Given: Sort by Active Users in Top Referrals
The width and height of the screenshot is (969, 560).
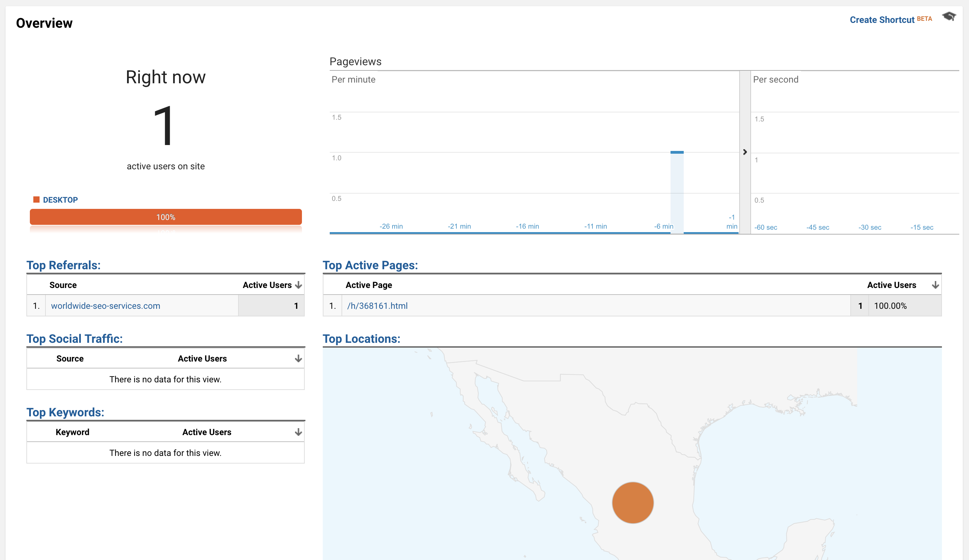Looking at the screenshot, I should [x=267, y=285].
